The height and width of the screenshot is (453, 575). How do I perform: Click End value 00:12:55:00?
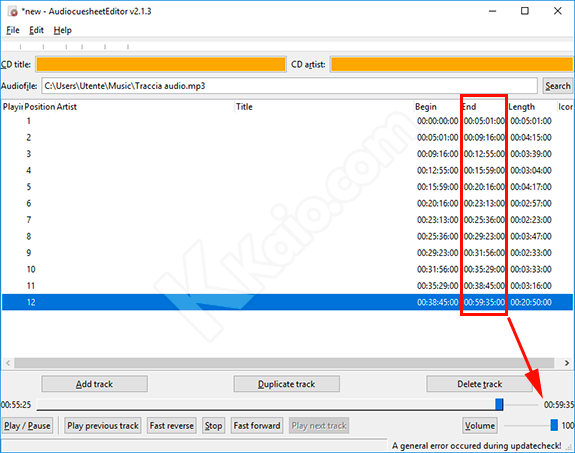click(484, 154)
